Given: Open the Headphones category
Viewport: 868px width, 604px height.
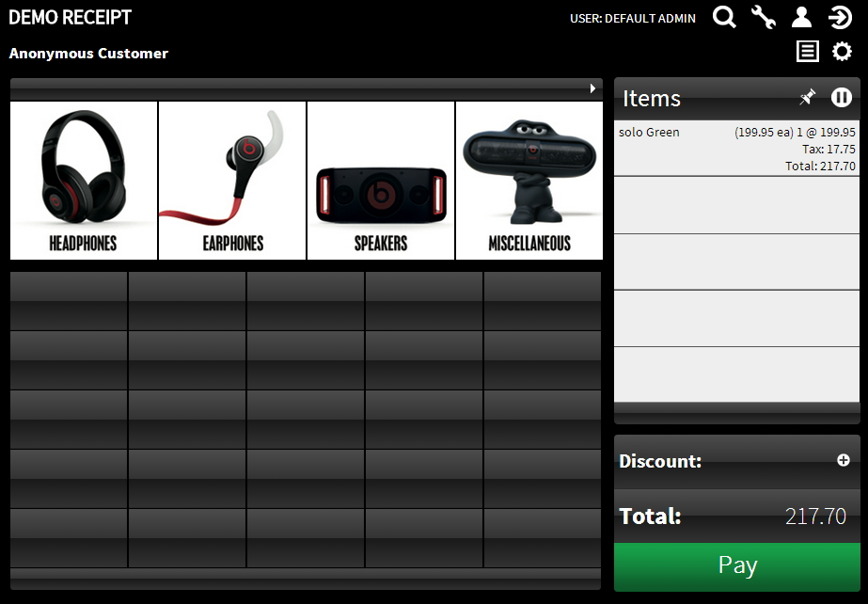Looking at the screenshot, I should click(84, 181).
